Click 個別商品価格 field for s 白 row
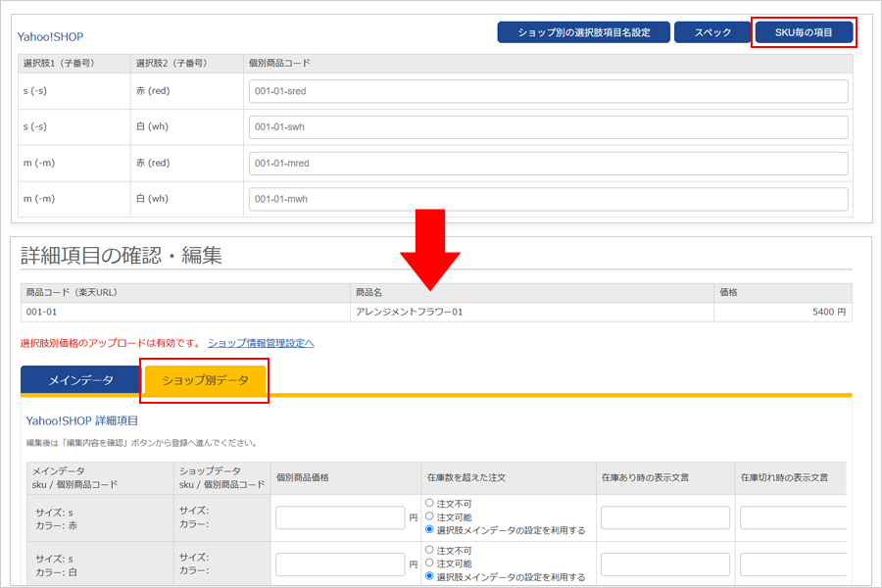This screenshot has height=588, width=882. point(340,564)
